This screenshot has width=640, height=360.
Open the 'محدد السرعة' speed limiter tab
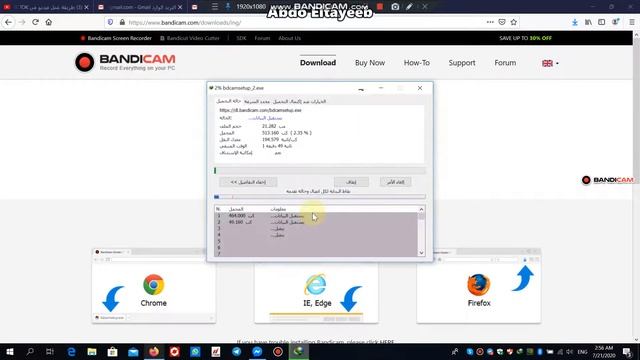coord(257,101)
